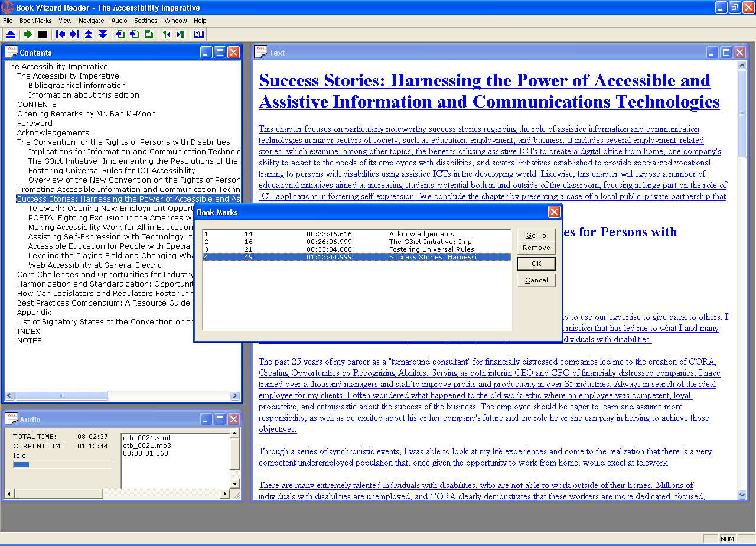Select CONTENTS in the contents tree

point(37,105)
